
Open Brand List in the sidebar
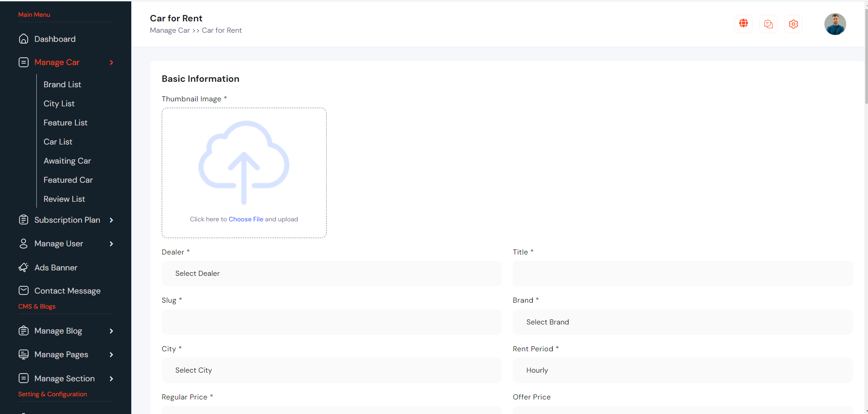point(62,85)
